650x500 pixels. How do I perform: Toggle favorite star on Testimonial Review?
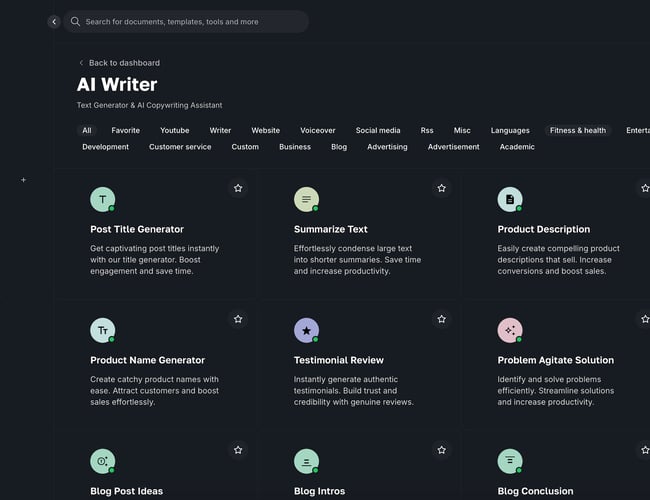click(x=441, y=319)
